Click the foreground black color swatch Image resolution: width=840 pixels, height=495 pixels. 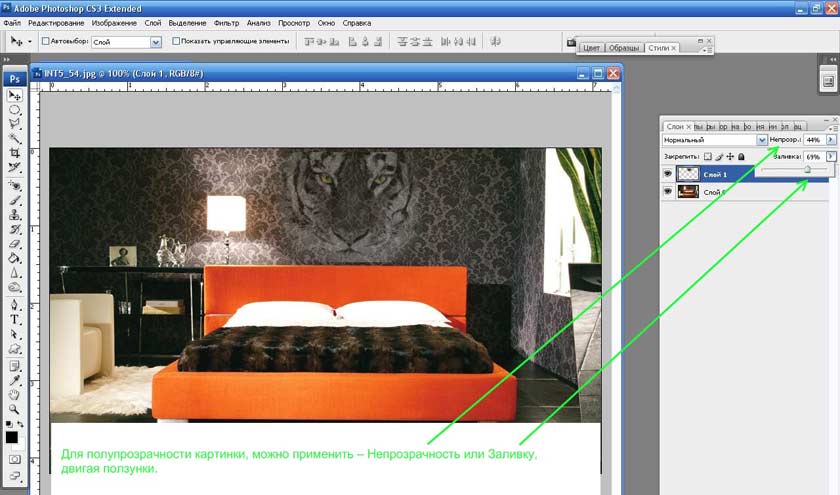click(12, 438)
